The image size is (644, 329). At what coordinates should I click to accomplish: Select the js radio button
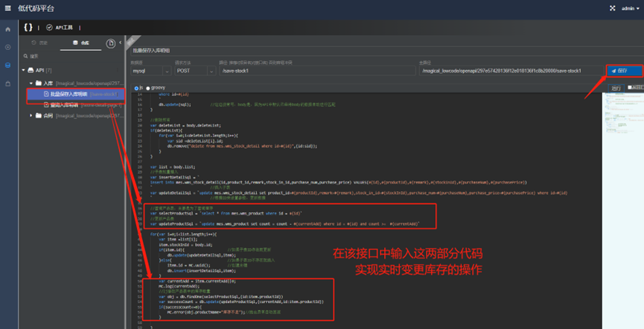point(136,88)
